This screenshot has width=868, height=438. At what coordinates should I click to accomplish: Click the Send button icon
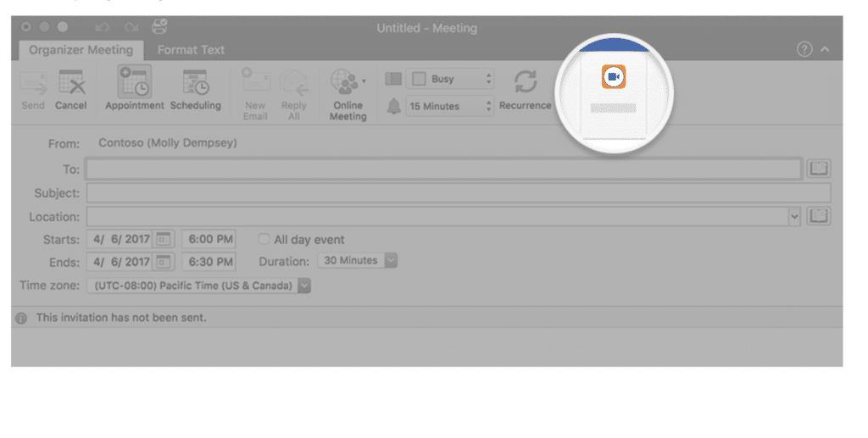tap(33, 84)
